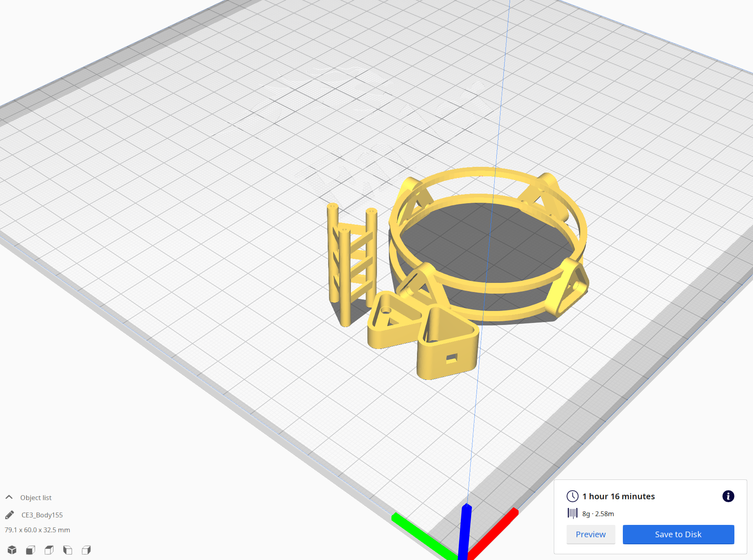The width and height of the screenshot is (753, 560).
Task: Click the 8g · 2.58m material estimate
Action: pyautogui.click(x=597, y=514)
